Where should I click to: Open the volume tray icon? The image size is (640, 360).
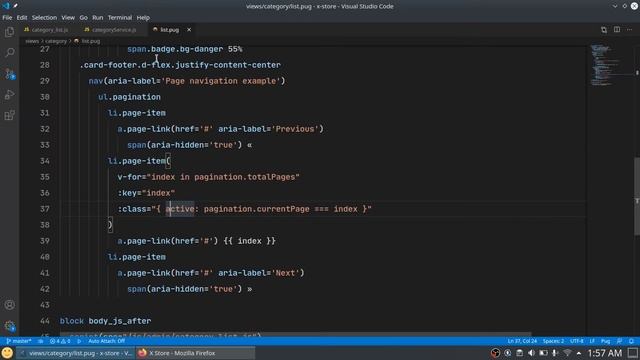531,353
